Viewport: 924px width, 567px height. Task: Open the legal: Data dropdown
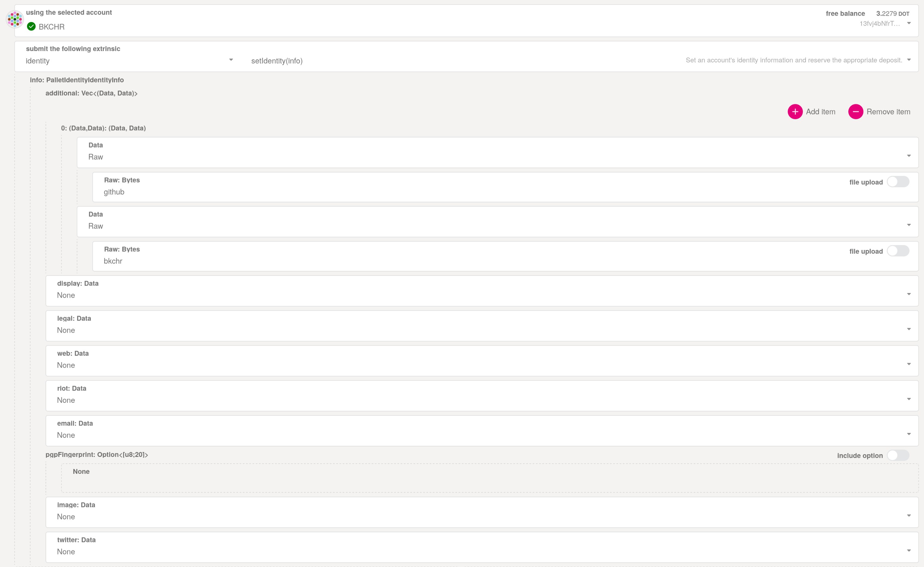pyautogui.click(x=482, y=326)
